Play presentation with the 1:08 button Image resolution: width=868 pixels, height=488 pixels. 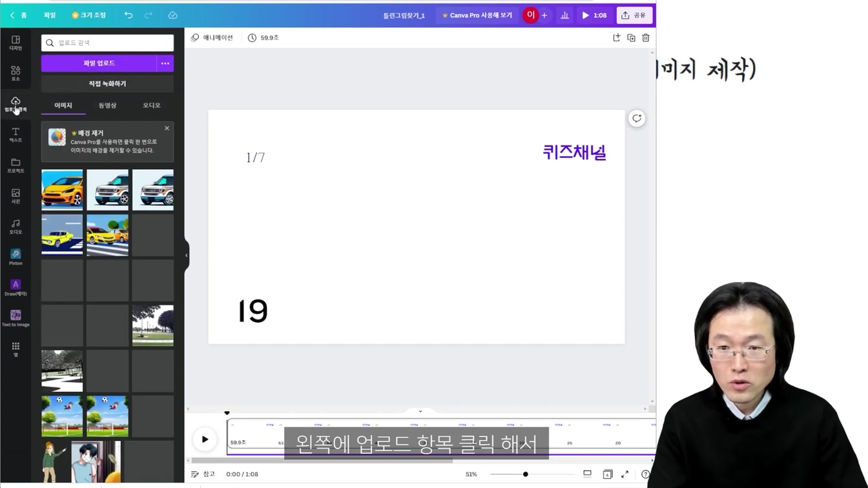[x=594, y=15]
